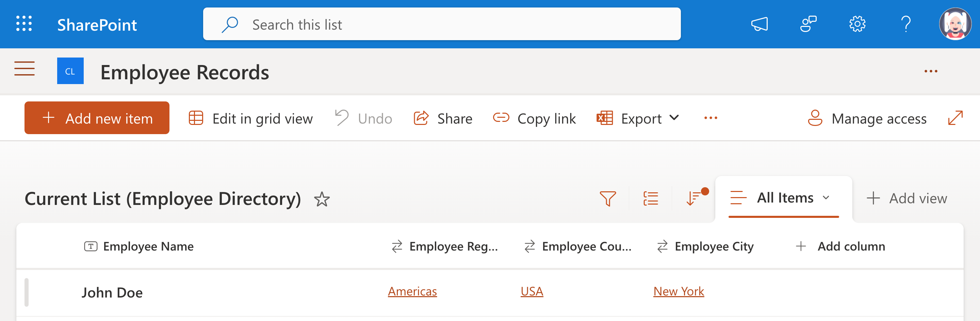Click the SharePoint home title
The image size is (980, 321).
[97, 25]
